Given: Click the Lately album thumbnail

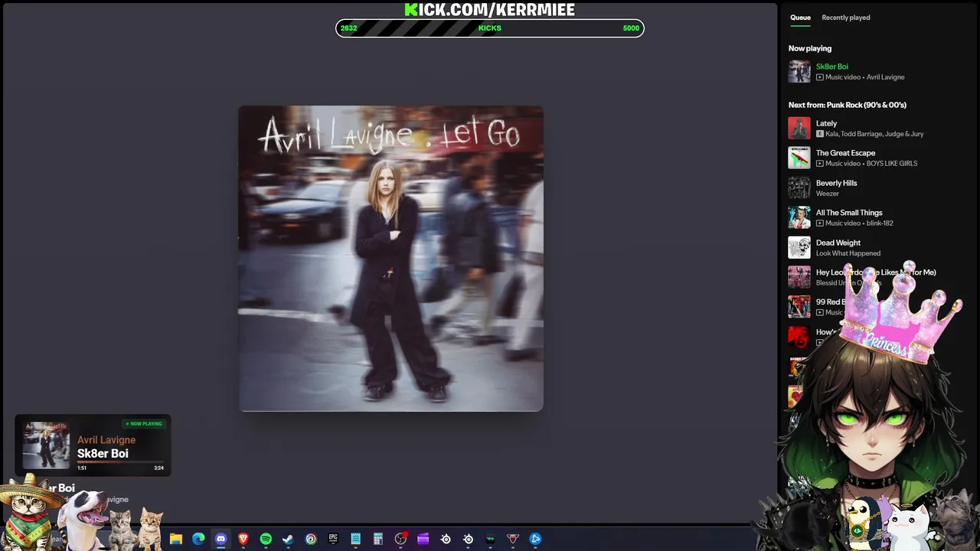Looking at the screenshot, I should coord(799,128).
